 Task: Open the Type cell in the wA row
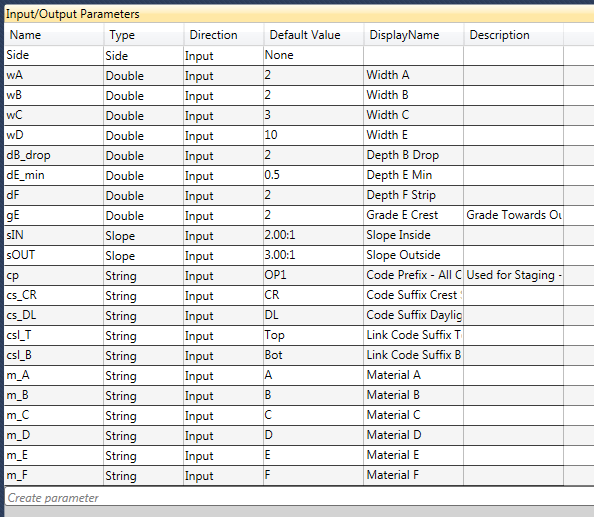click(144, 75)
